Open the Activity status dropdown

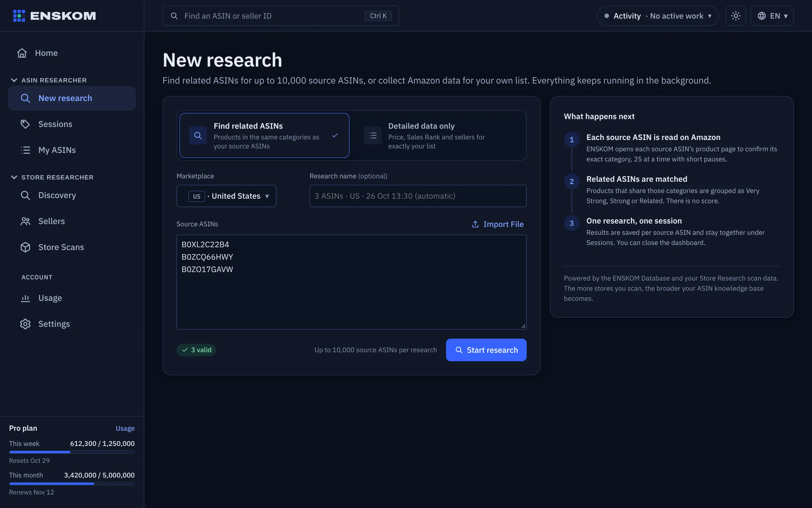coord(658,16)
